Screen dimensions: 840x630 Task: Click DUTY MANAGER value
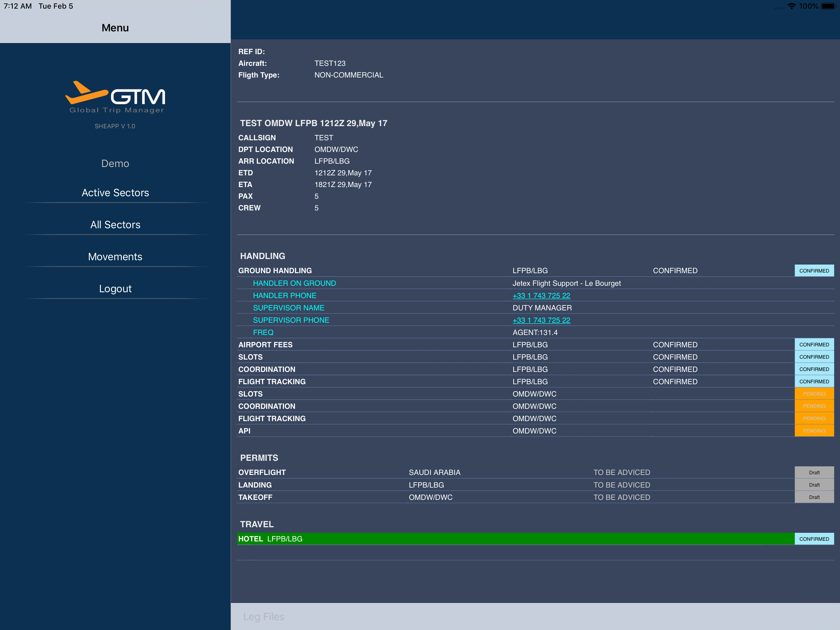click(x=542, y=308)
